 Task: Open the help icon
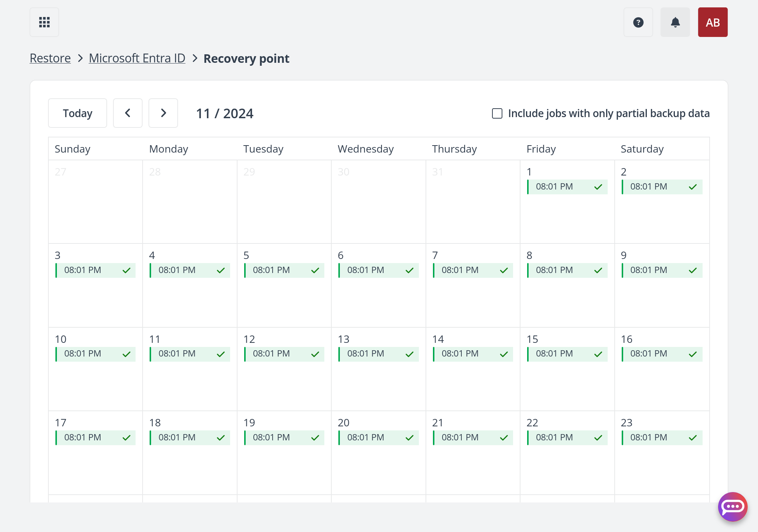click(x=638, y=22)
